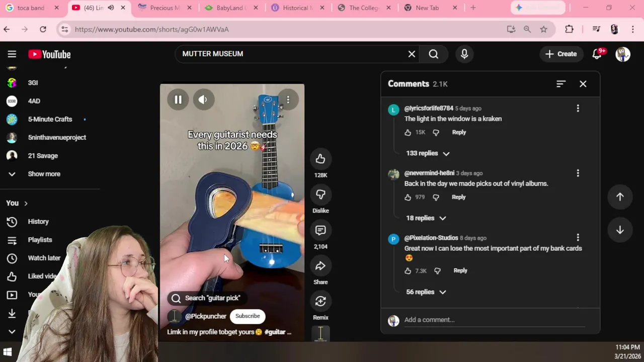The width and height of the screenshot is (644, 362).
Task: Like the bank cards comment
Action: pyautogui.click(x=408, y=270)
